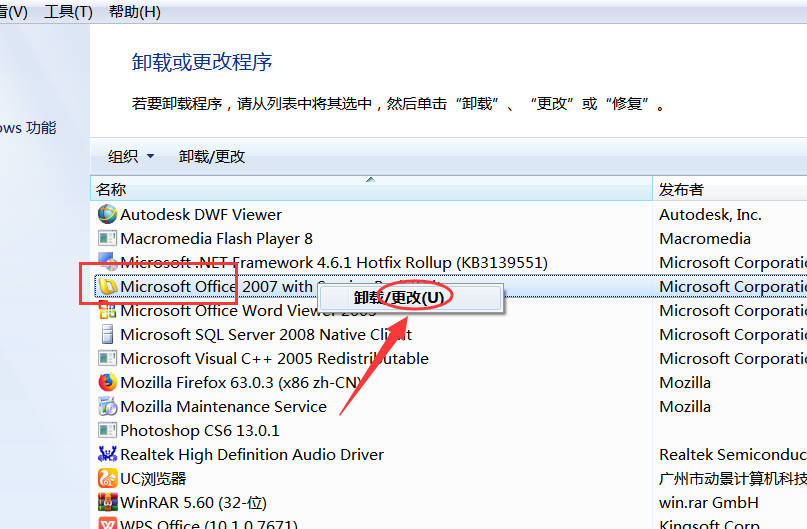Screen dimensions: 807x529
Task: Click the Windows 功能 sidebar link
Action: [28, 128]
